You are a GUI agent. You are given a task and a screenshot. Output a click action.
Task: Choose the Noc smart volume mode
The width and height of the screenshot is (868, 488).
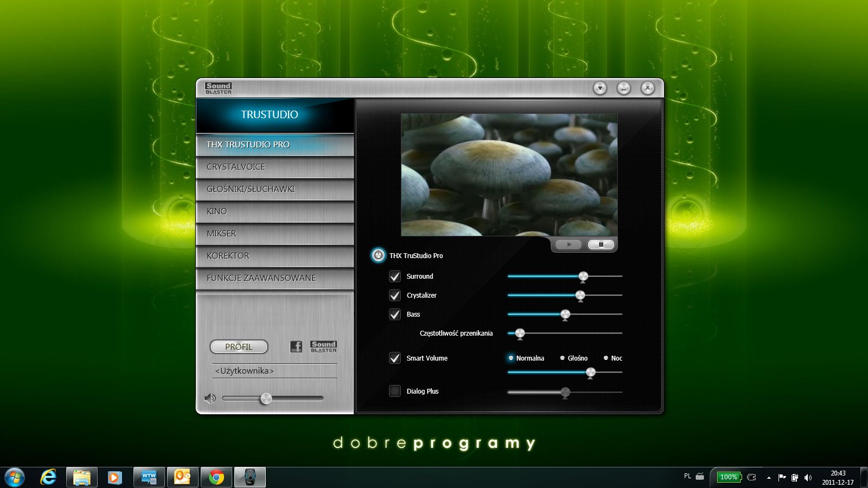606,358
